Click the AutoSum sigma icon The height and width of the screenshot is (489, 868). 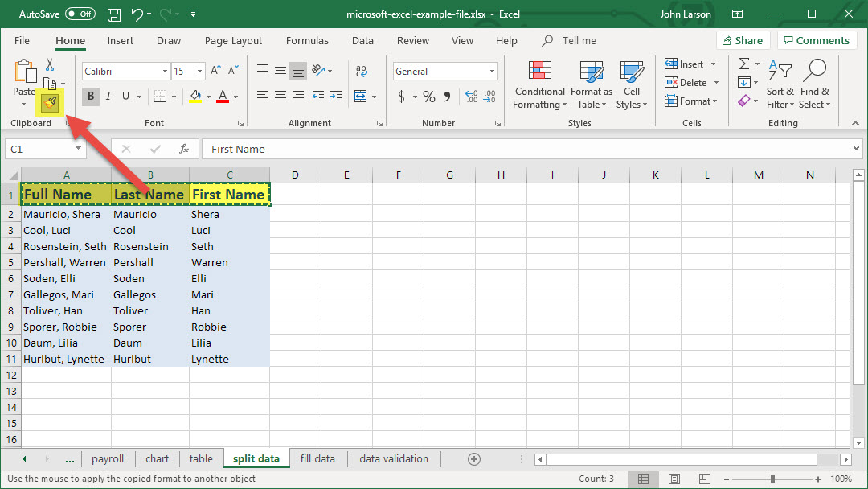click(x=744, y=64)
